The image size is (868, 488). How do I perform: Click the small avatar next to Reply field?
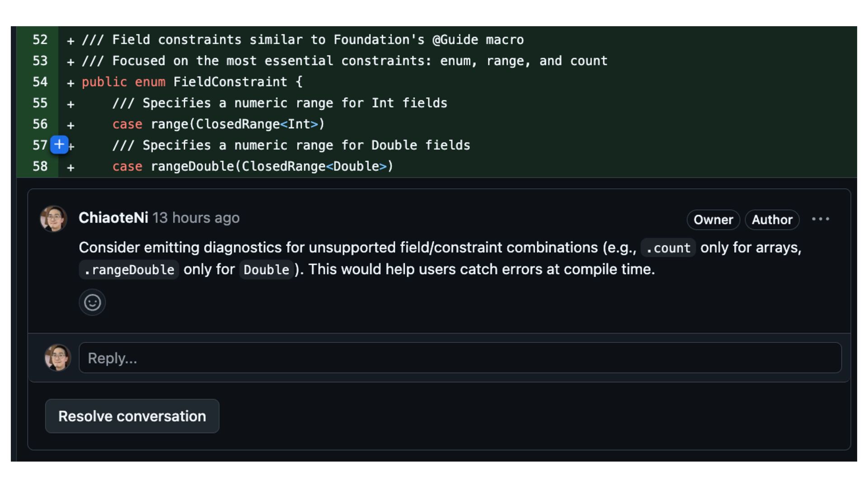click(x=57, y=358)
